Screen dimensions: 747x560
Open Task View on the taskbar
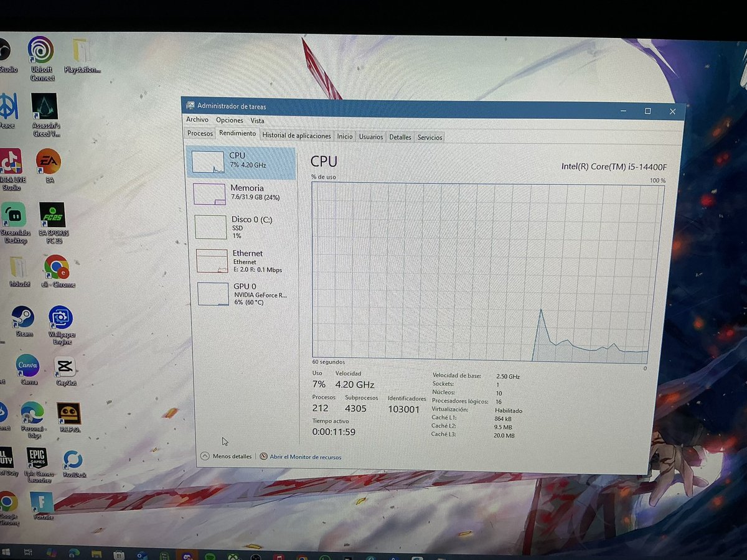pos(28,553)
